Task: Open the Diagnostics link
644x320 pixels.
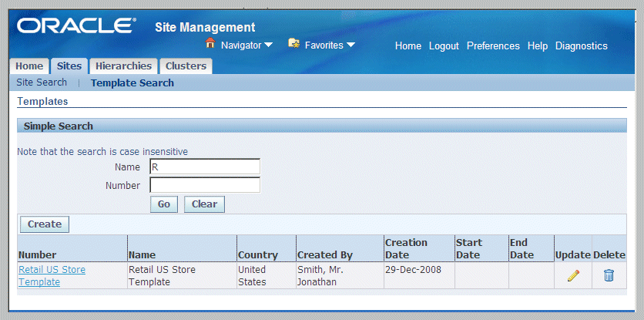Action: [581, 45]
